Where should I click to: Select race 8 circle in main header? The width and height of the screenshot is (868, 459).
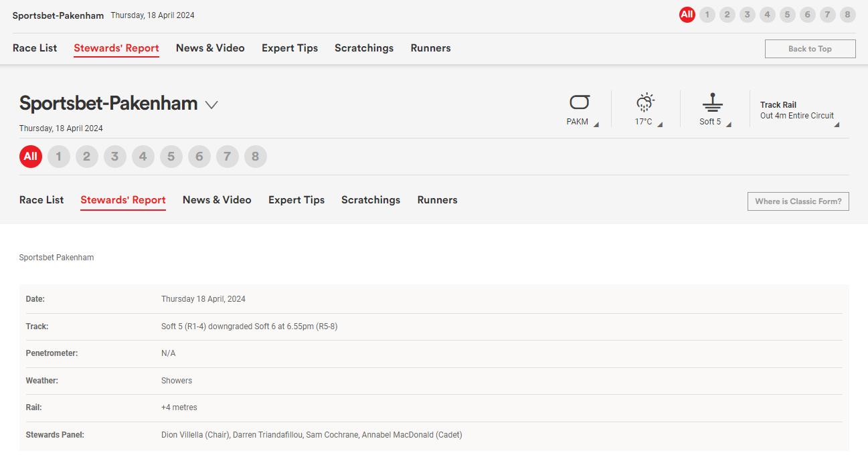[x=256, y=157]
